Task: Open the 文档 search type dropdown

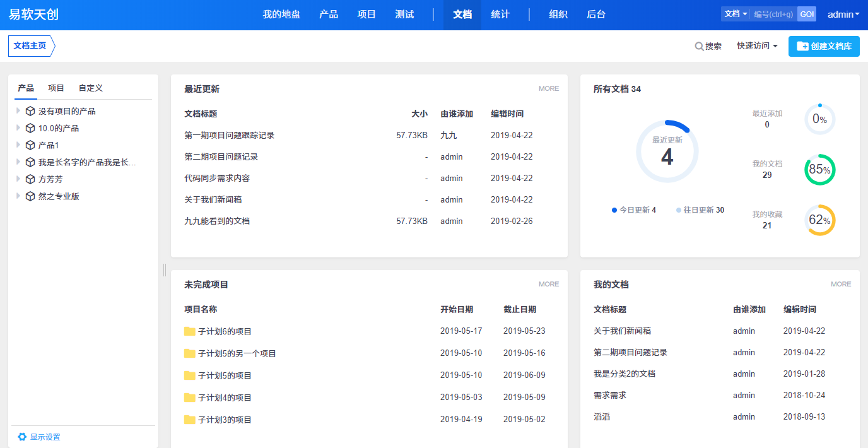Action: click(x=735, y=14)
